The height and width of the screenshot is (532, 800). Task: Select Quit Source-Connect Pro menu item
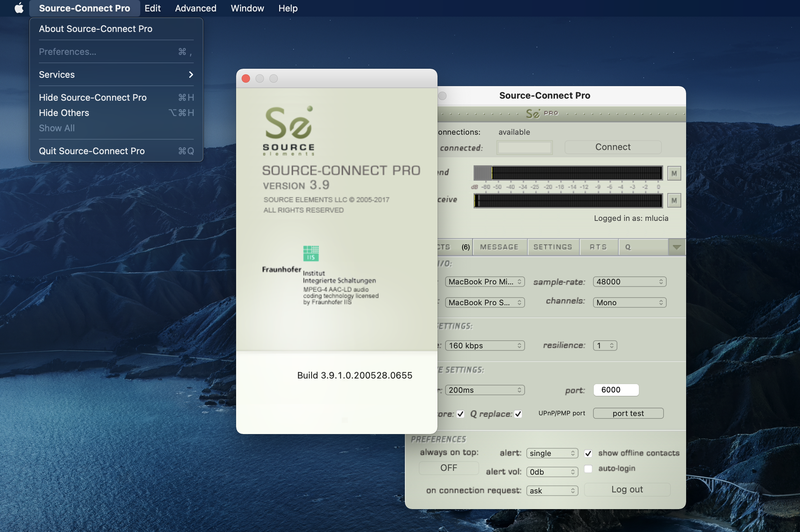tap(92, 151)
